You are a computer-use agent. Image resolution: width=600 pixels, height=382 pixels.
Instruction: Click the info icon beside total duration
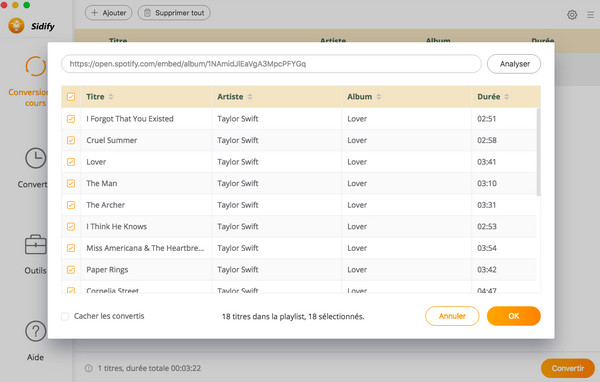click(88, 368)
